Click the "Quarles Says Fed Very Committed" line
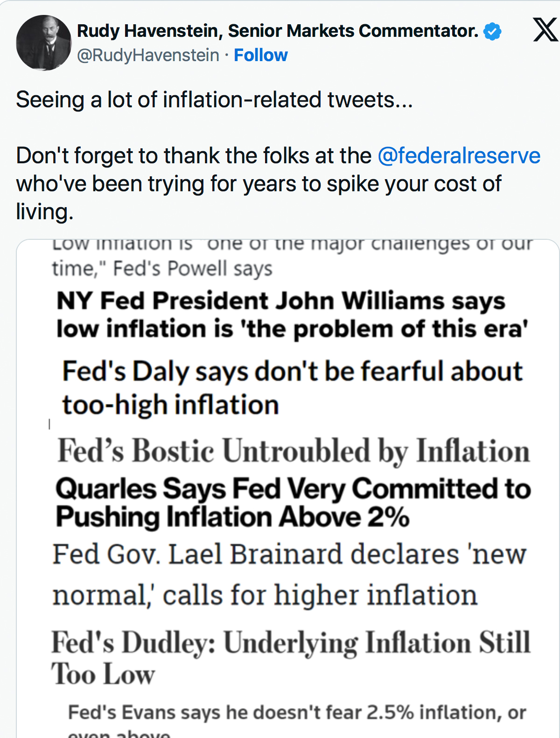This screenshot has width=560, height=738. pyautogui.click(x=293, y=489)
